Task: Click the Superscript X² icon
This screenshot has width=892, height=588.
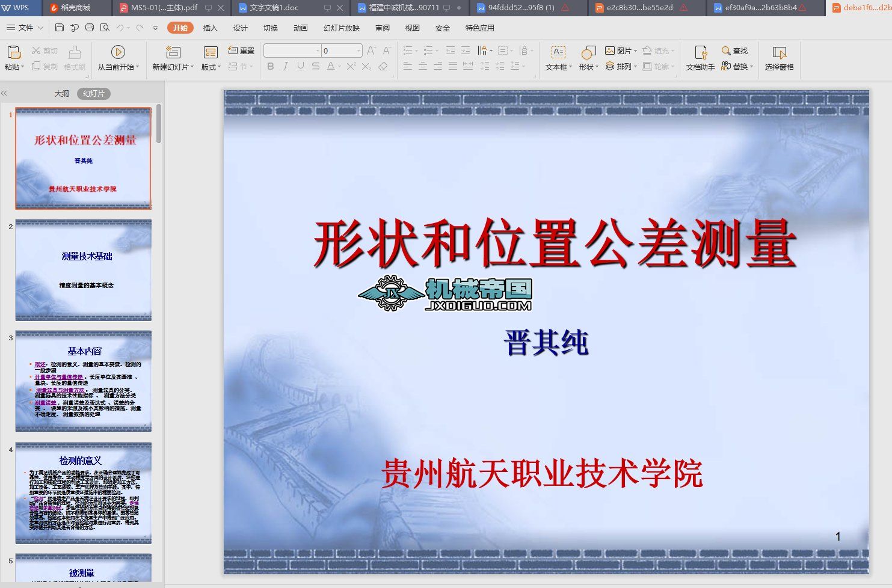Action: [352, 67]
